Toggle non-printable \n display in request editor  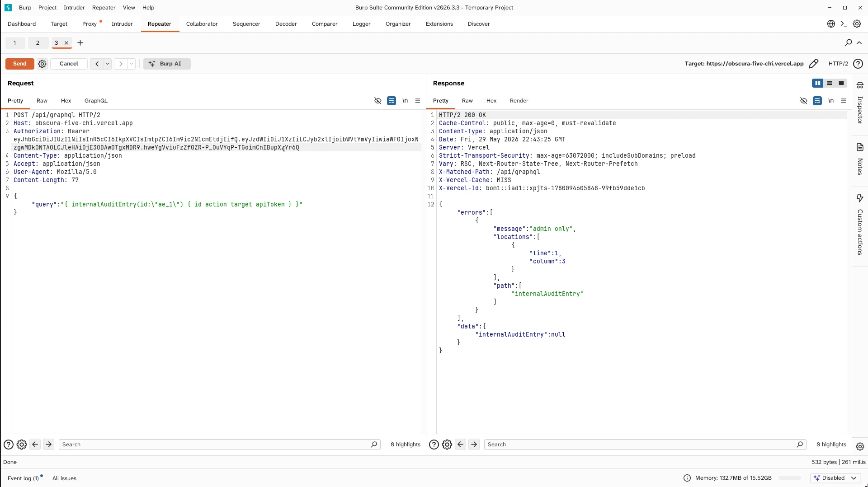click(x=405, y=101)
